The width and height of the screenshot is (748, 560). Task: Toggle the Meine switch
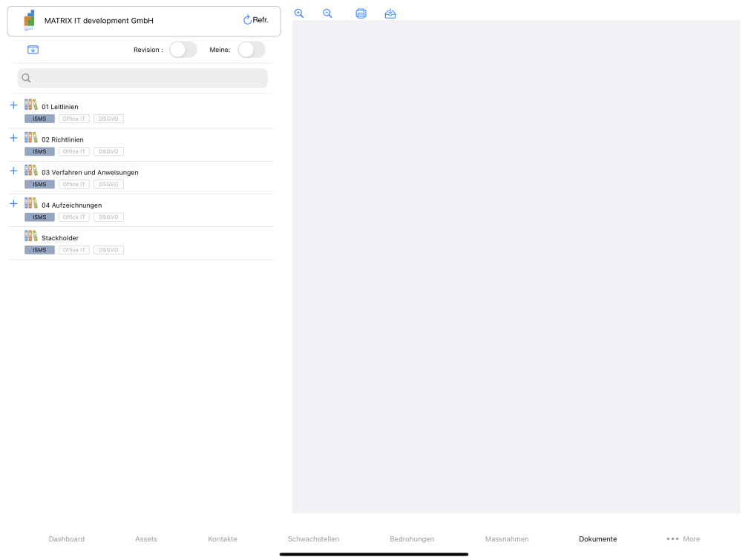coord(252,50)
